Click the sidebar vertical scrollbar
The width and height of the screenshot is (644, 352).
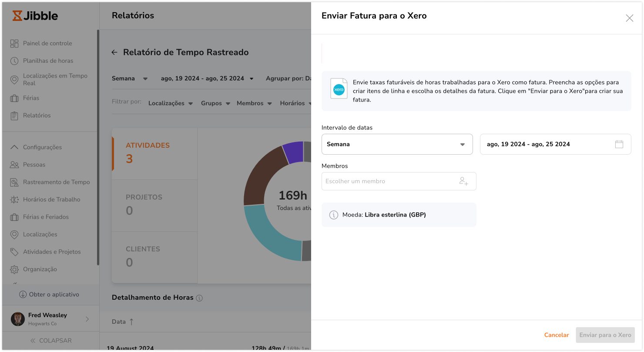[x=98, y=148]
